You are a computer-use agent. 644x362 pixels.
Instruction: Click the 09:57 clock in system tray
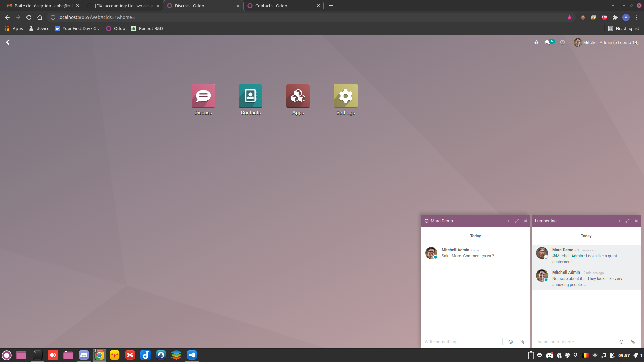(624, 355)
